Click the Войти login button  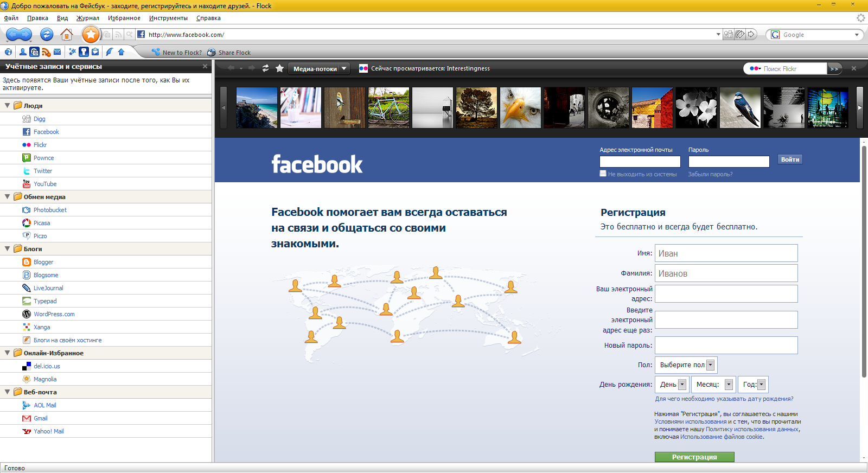(x=790, y=159)
